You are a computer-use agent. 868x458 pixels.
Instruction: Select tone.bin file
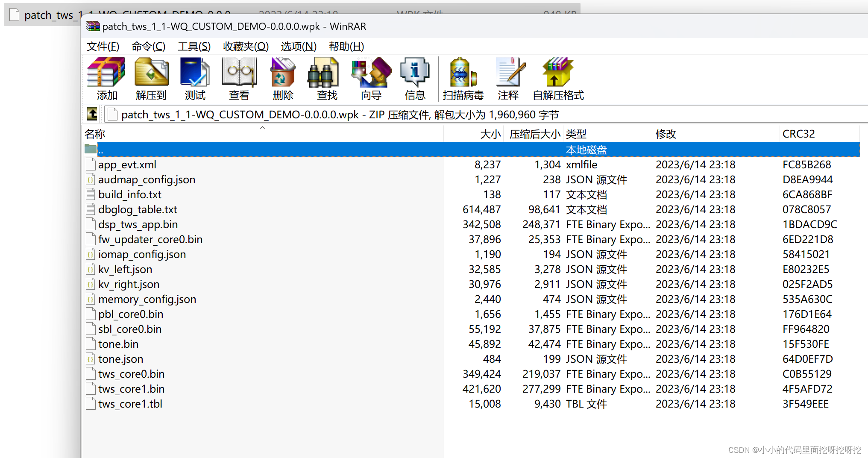[x=118, y=344]
